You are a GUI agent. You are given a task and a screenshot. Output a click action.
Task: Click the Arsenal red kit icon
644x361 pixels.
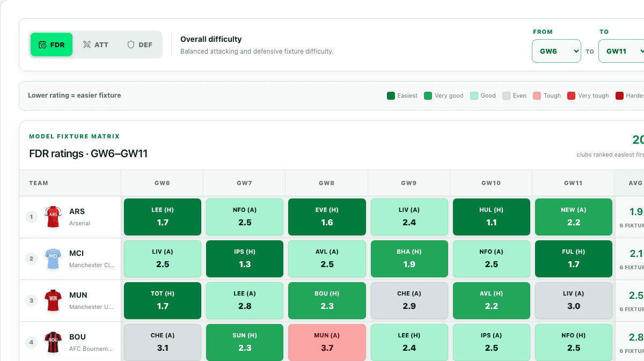point(53,217)
